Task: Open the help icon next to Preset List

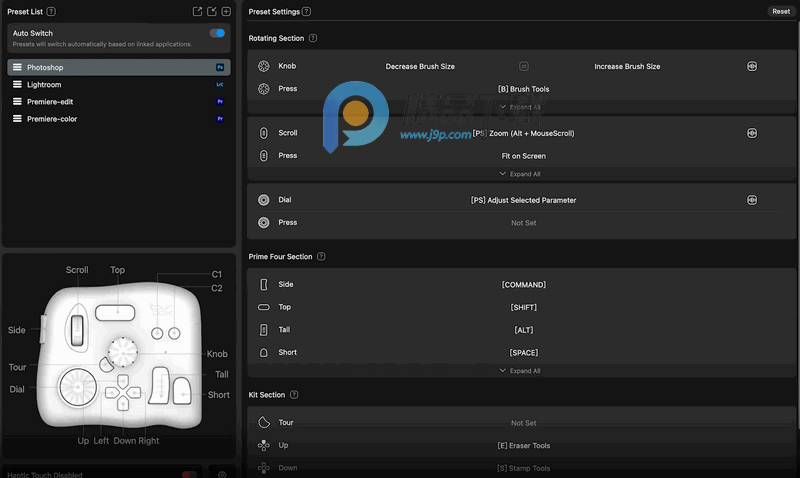Action: click(51, 11)
